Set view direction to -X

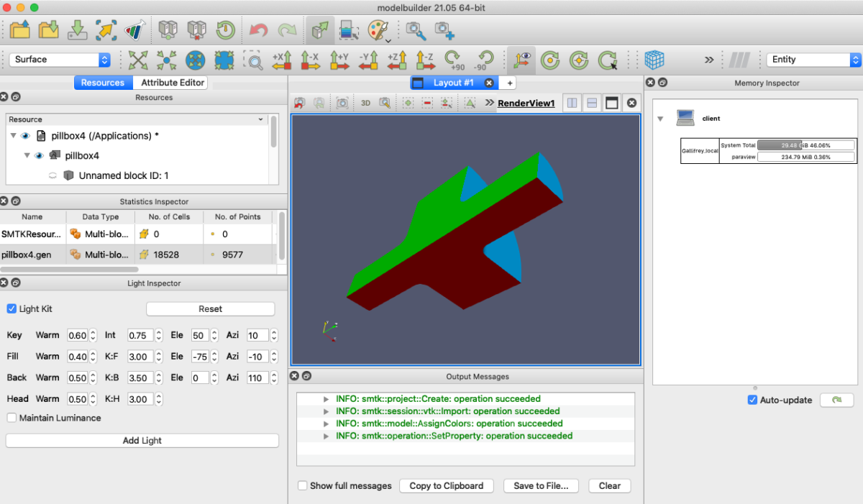[310, 60]
